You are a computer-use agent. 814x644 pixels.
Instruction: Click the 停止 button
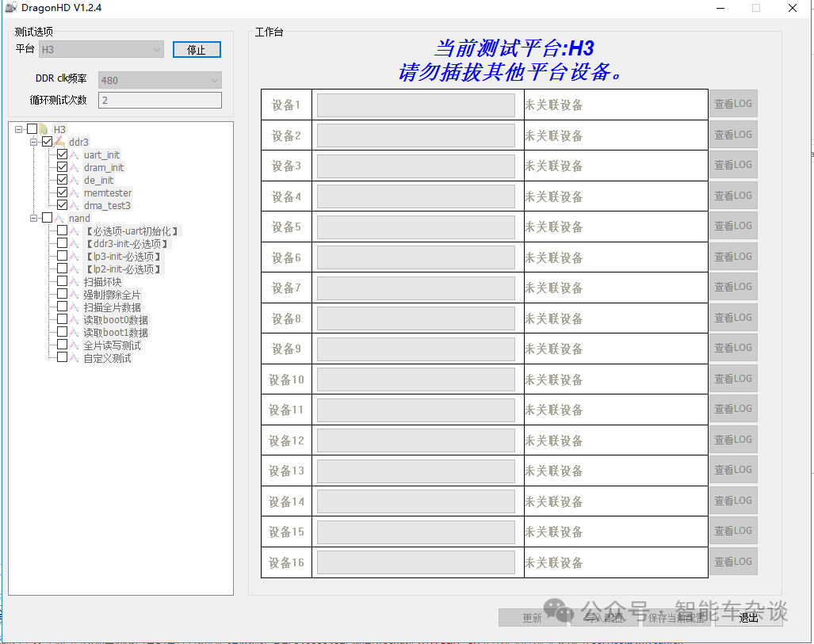click(197, 49)
